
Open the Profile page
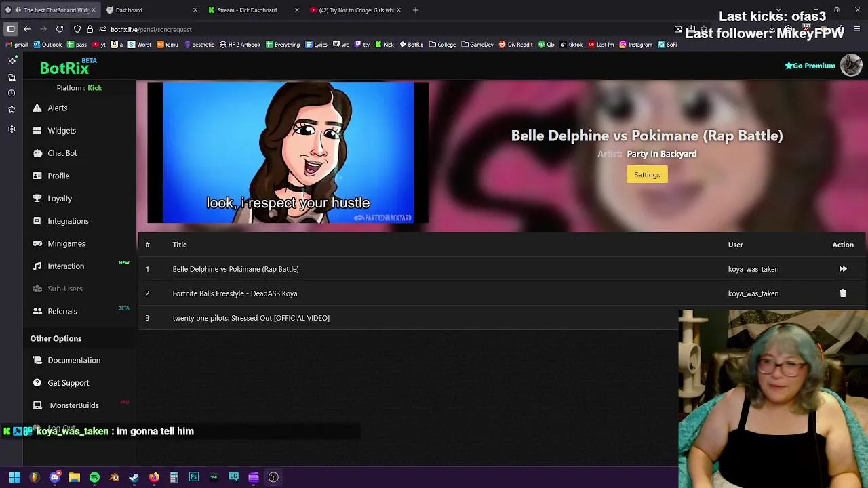click(58, 176)
